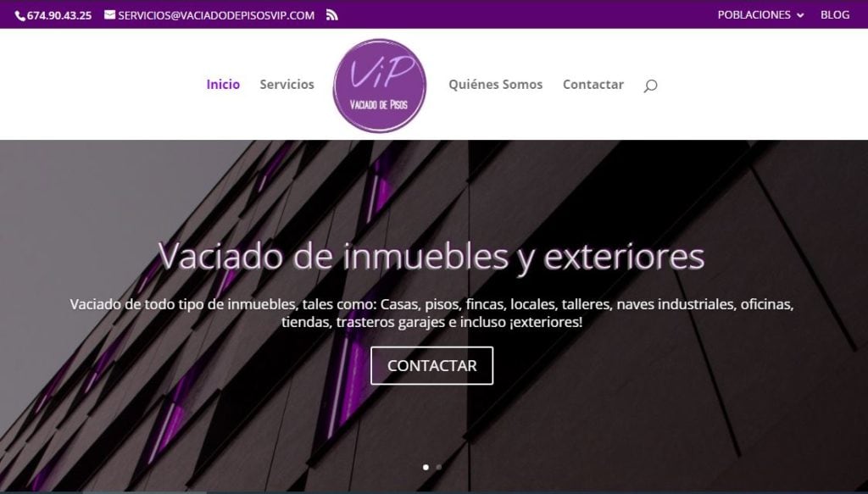Open the search magnifier icon
The image size is (868, 494).
click(x=650, y=86)
